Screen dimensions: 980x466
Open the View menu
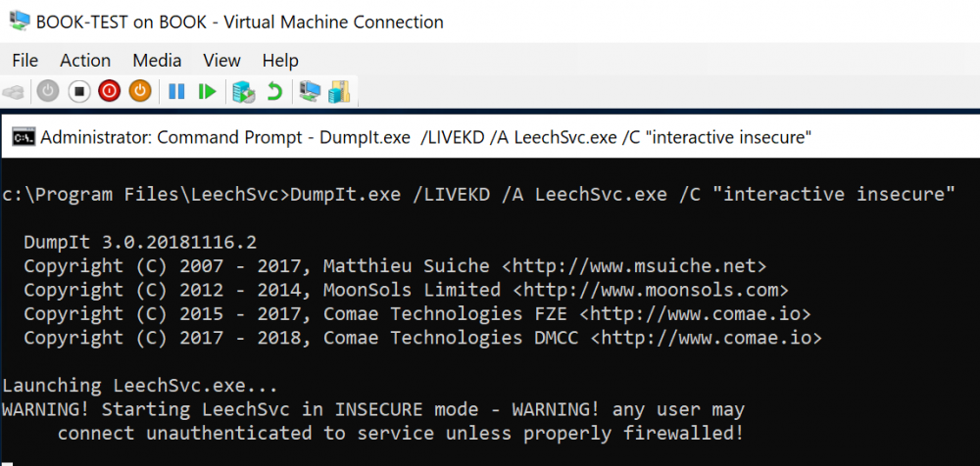pos(221,61)
